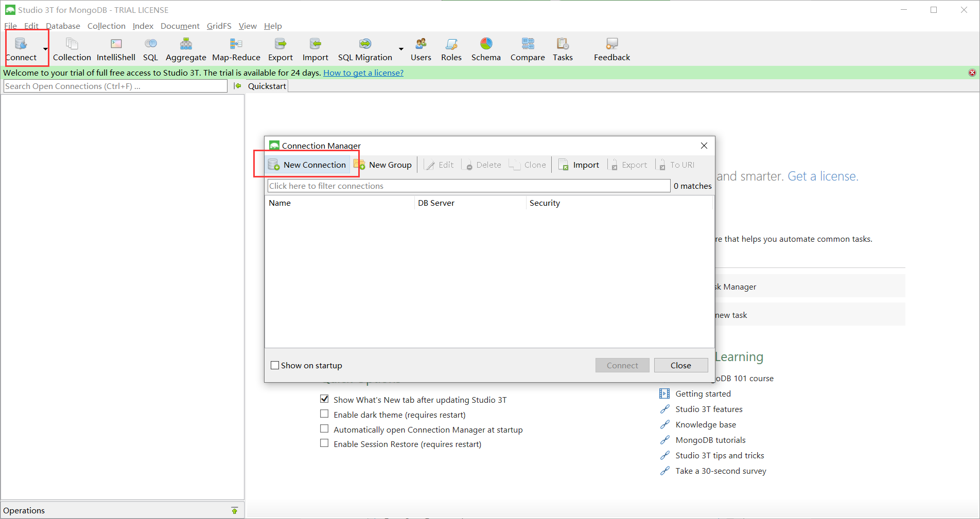This screenshot has width=980, height=519.
Task: Open the Tasks toolbar tool
Action: click(563, 49)
